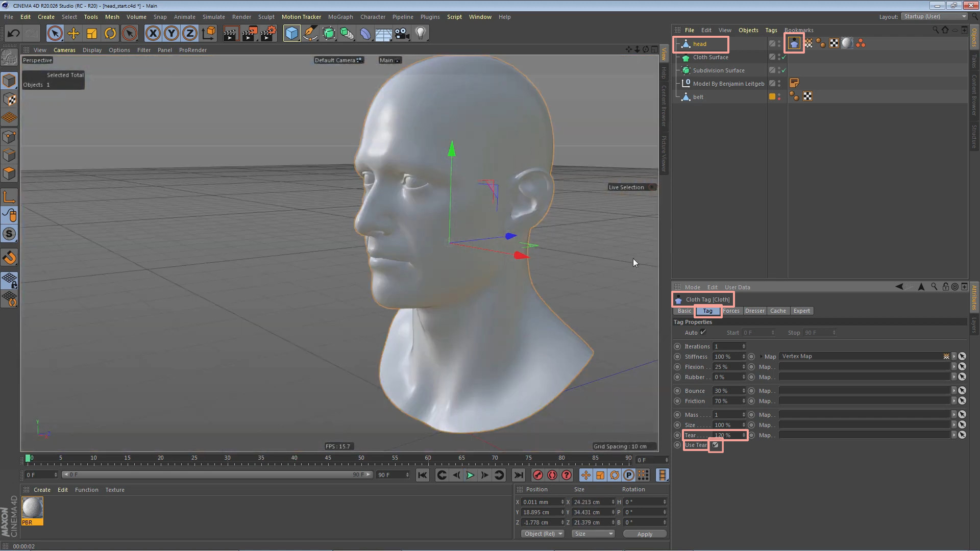The width and height of the screenshot is (980, 551).
Task: Click the Position X input field
Action: 543,502
